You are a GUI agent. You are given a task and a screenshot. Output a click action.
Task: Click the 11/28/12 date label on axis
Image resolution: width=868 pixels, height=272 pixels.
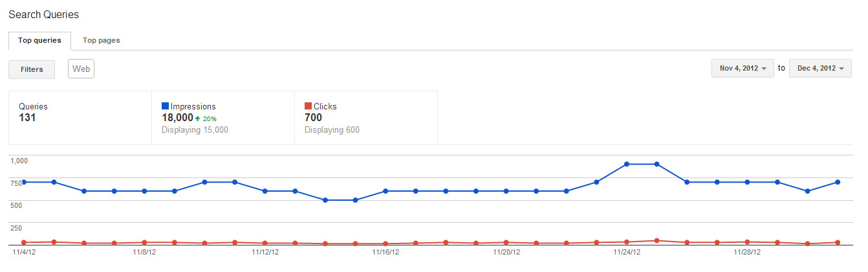click(747, 252)
